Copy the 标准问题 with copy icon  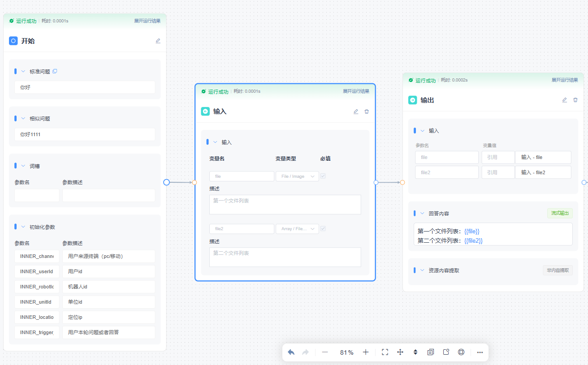(x=55, y=71)
